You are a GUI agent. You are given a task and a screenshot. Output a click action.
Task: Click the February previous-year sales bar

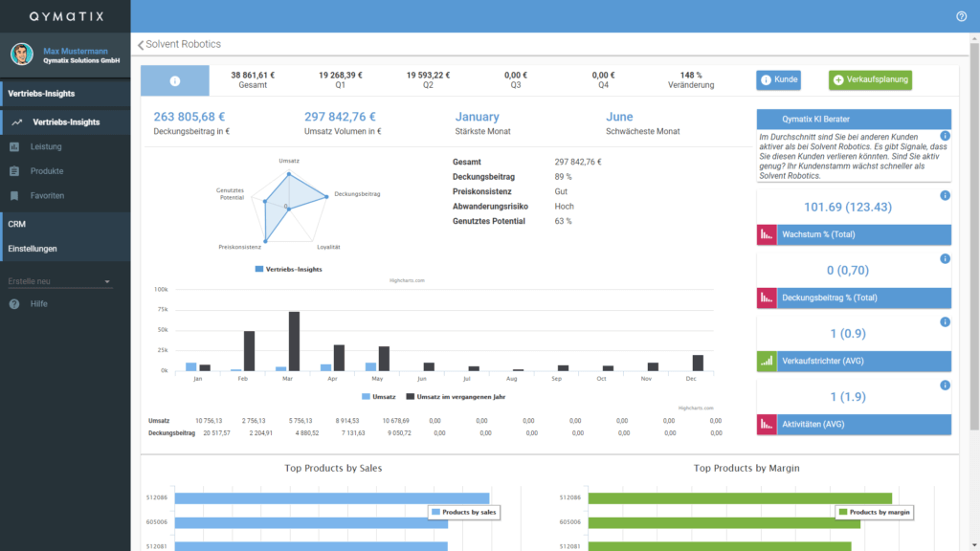click(249, 351)
